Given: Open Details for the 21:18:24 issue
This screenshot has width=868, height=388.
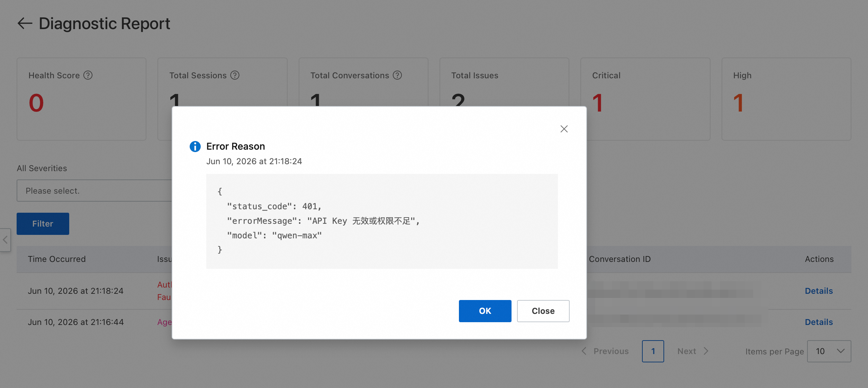Looking at the screenshot, I should click(819, 291).
